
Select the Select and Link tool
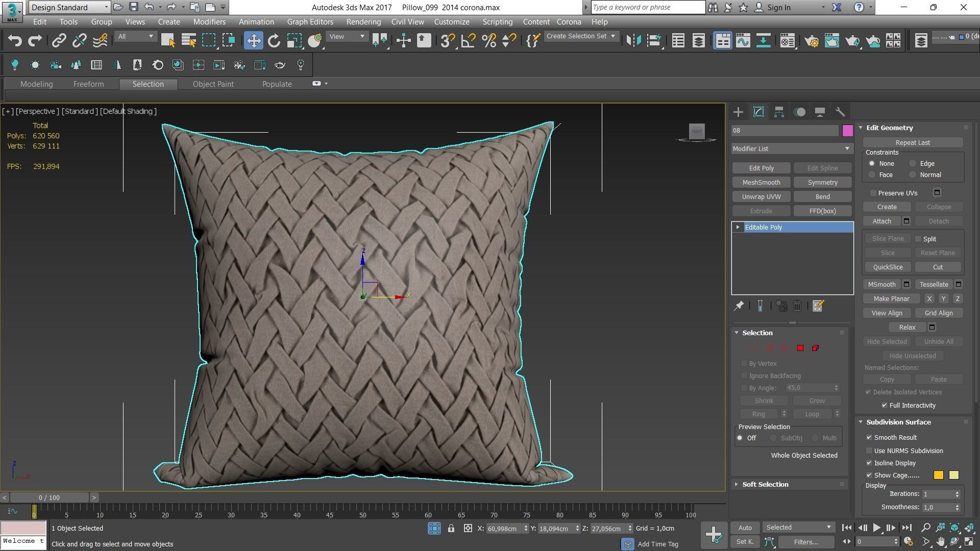pos(59,41)
